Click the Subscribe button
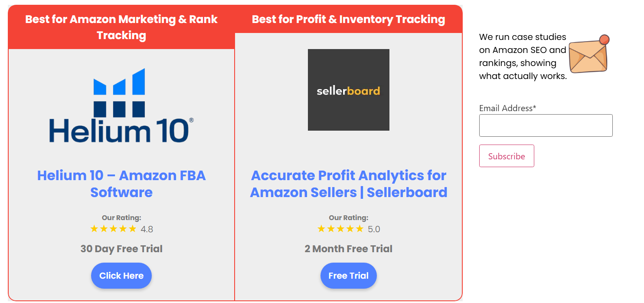 [507, 156]
